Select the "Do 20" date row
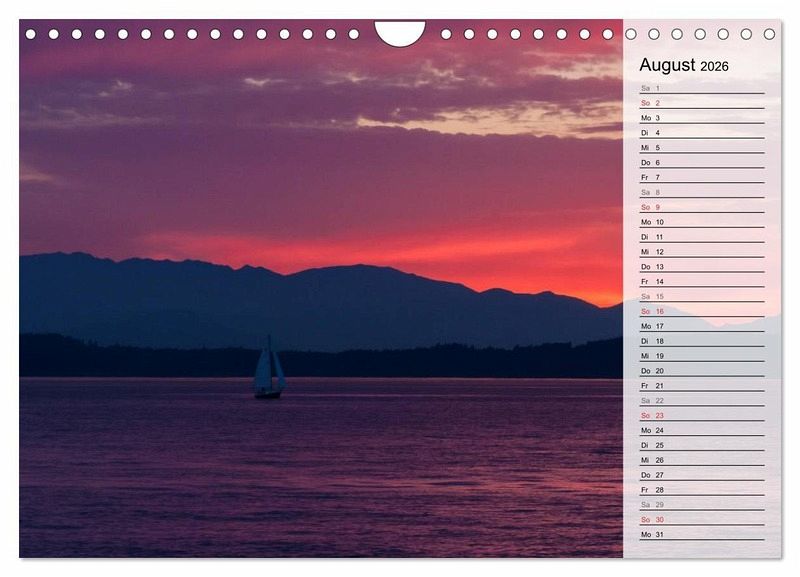The image size is (800, 577). pos(702,371)
